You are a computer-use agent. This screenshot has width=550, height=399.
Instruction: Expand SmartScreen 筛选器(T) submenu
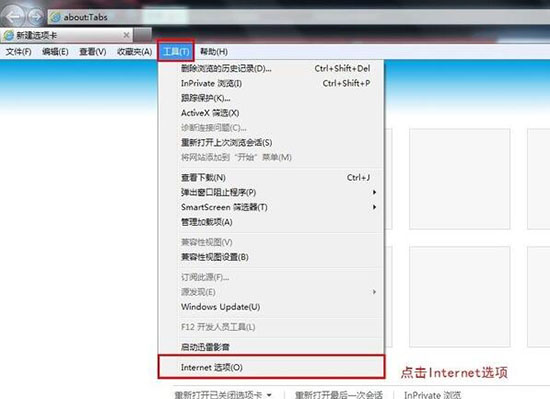click(271, 207)
